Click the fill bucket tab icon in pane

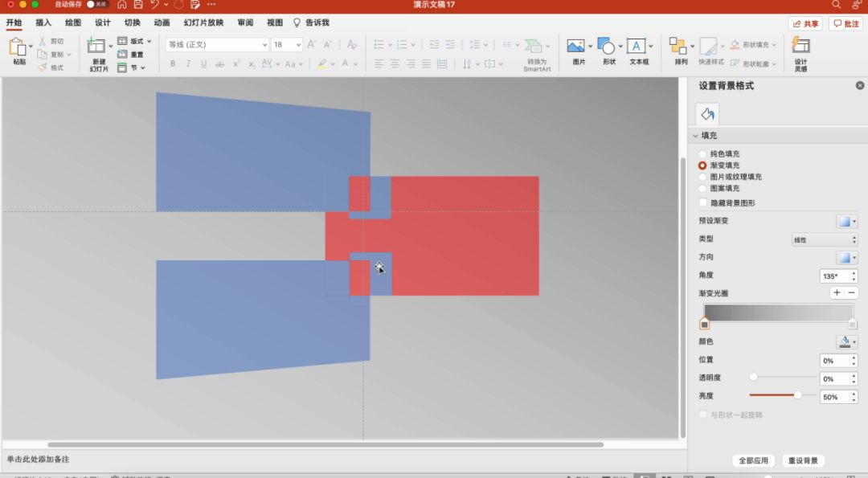point(707,114)
